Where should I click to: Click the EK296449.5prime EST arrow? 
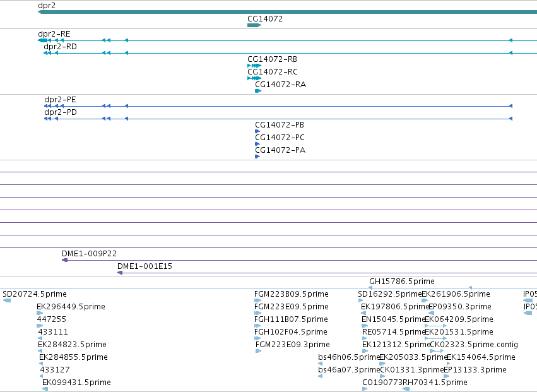click(40, 313)
